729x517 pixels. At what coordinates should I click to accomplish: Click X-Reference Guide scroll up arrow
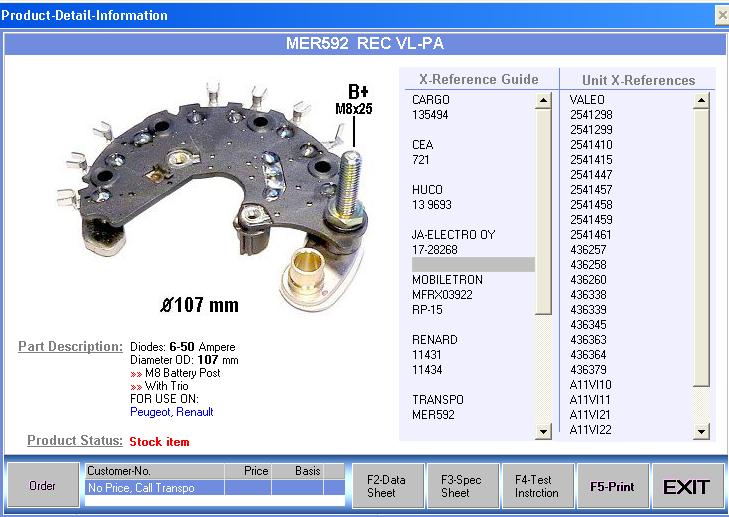pyautogui.click(x=543, y=100)
